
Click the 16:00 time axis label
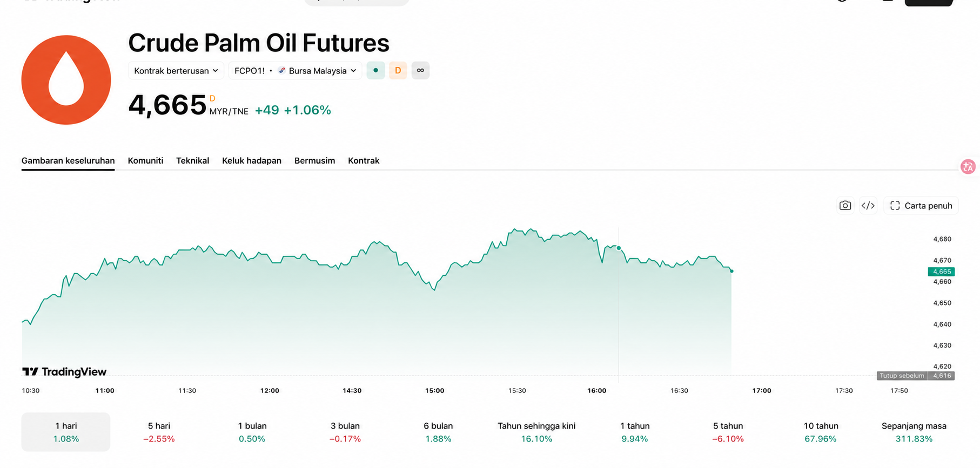tap(597, 390)
